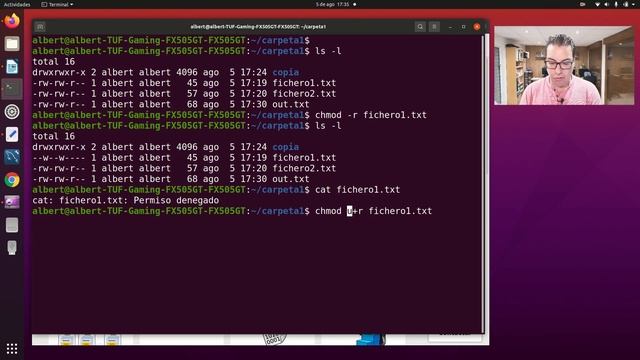Maximize the terminal window

click(x=464, y=27)
